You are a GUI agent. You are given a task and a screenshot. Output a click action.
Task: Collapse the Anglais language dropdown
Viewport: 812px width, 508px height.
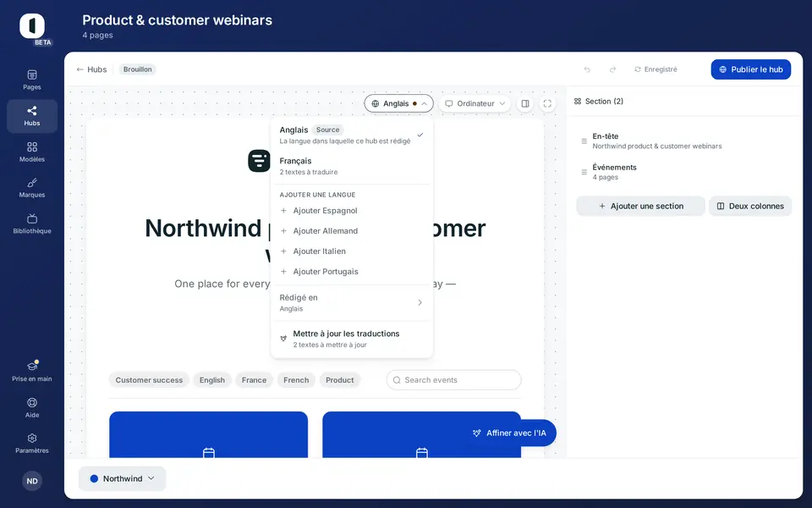(398, 103)
